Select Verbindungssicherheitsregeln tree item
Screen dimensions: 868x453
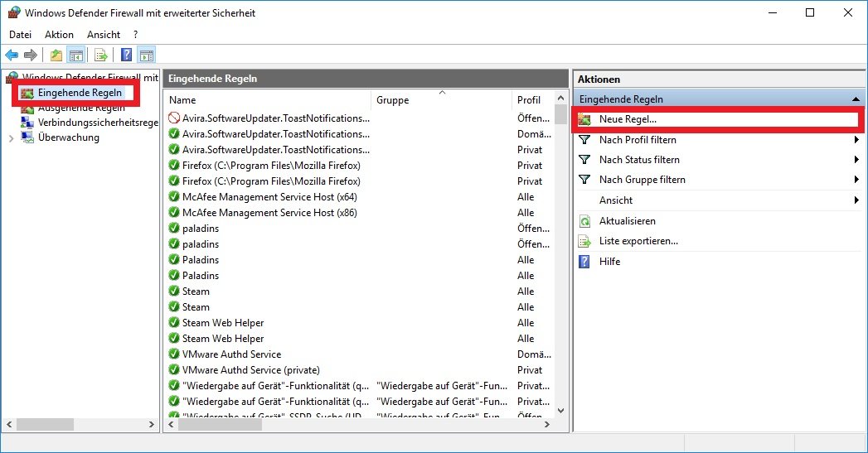coord(97,123)
